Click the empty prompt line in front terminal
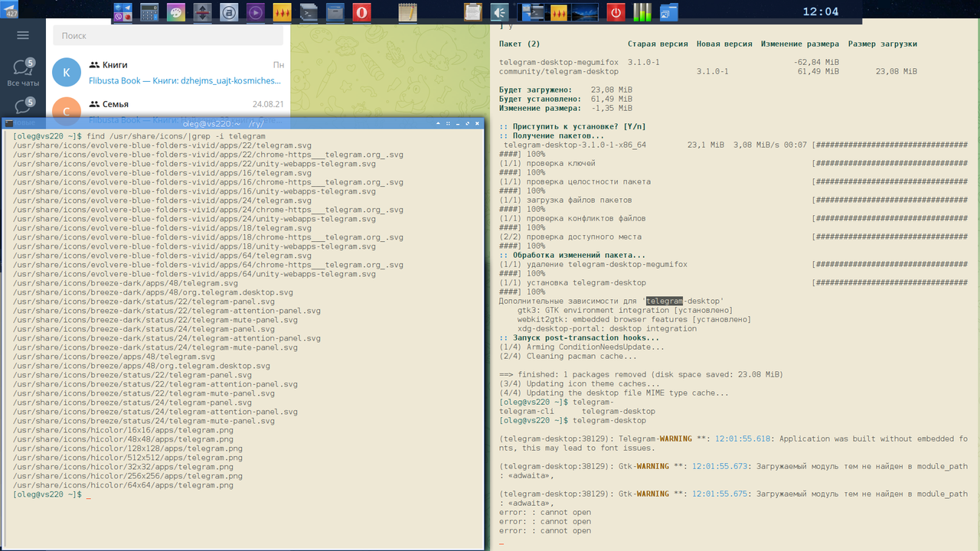 (52, 494)
